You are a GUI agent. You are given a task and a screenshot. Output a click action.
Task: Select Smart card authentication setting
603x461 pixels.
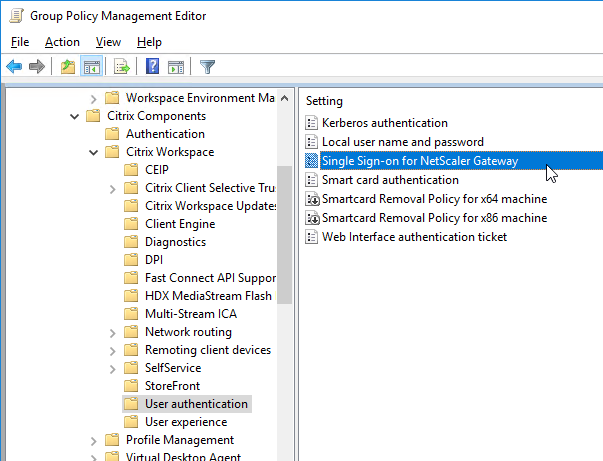coord(390,180)
